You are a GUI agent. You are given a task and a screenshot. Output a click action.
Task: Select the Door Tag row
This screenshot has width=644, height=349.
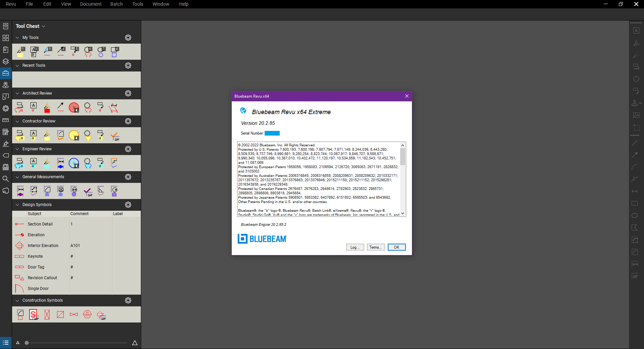[76, 267]
